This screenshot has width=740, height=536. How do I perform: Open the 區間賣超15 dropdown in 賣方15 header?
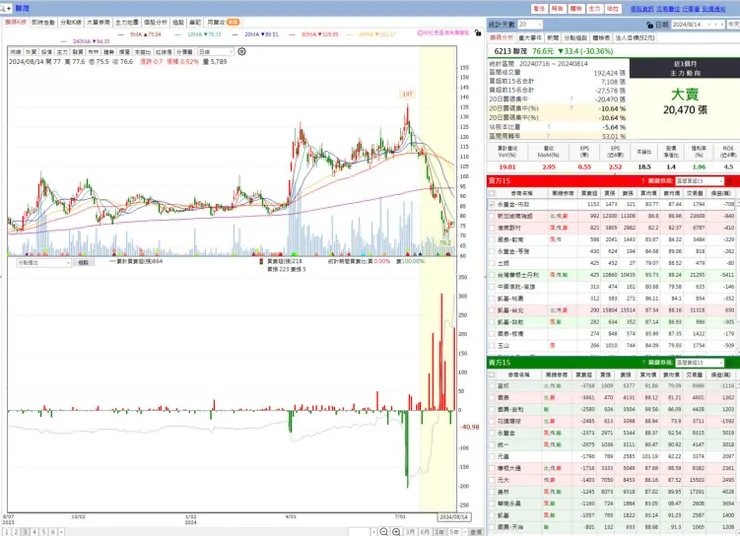point(699,362)
